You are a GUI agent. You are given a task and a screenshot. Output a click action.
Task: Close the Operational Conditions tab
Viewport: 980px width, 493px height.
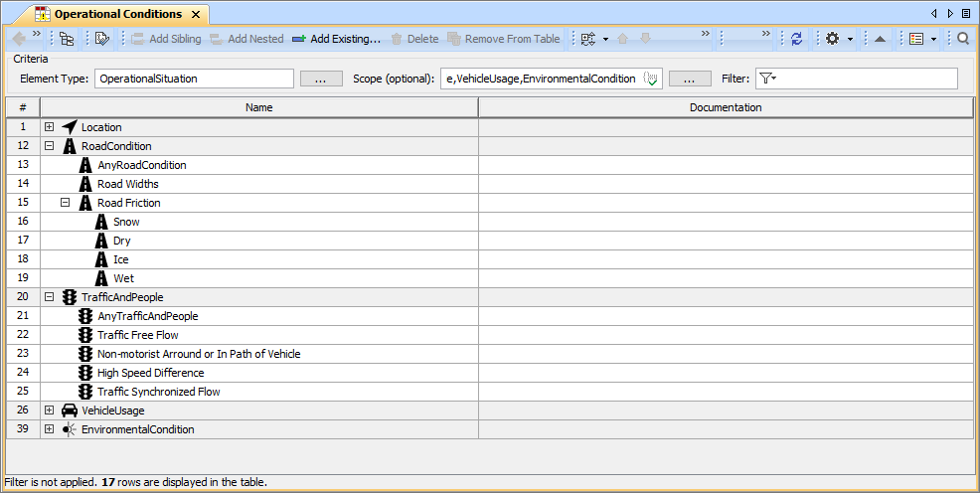[196, 14]
